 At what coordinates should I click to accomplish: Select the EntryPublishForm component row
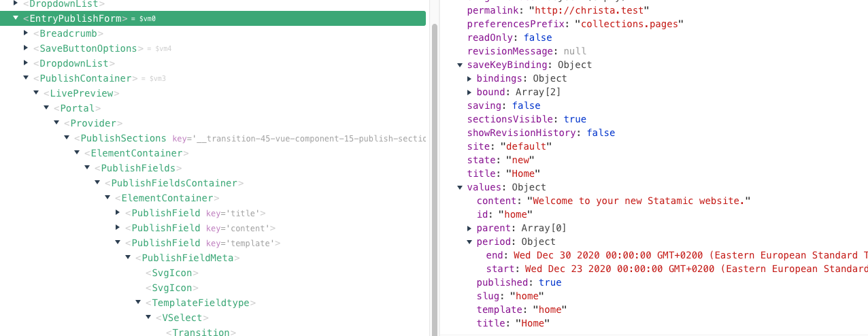pos(213,18)
